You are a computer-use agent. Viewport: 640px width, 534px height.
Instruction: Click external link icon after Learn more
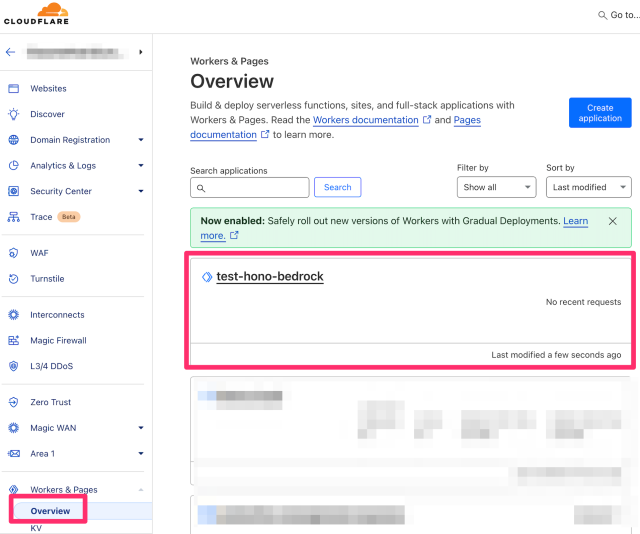234,235
